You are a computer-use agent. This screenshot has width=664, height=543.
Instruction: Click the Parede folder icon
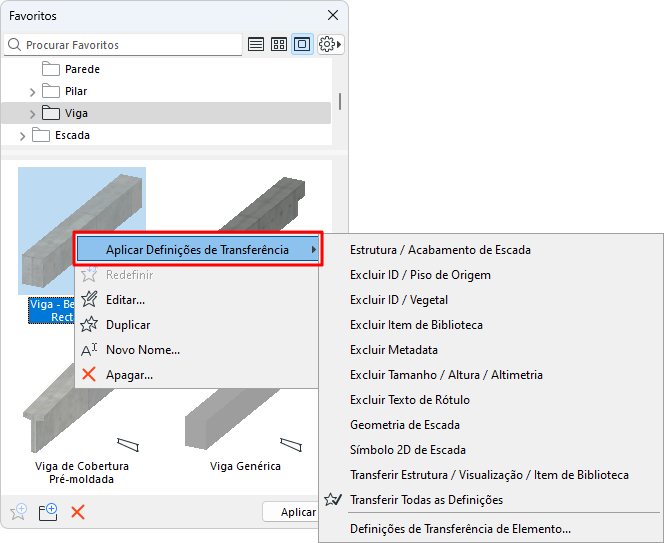pos(50,69)
